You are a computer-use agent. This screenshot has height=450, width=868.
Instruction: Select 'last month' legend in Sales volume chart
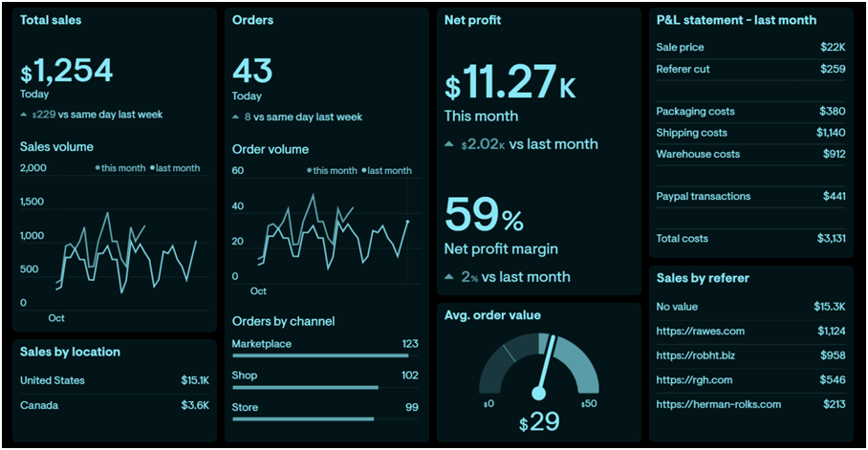175,168
